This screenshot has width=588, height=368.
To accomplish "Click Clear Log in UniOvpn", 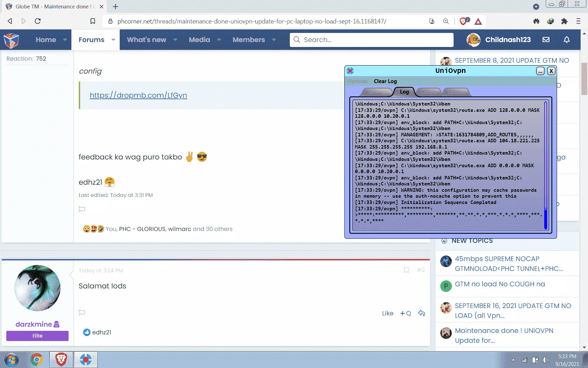I will tap(385, 81).
